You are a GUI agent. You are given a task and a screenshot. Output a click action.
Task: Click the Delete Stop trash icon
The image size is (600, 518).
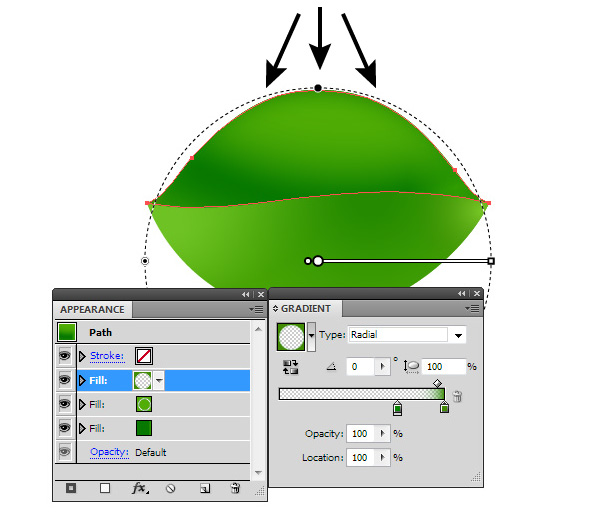point(457,397)
